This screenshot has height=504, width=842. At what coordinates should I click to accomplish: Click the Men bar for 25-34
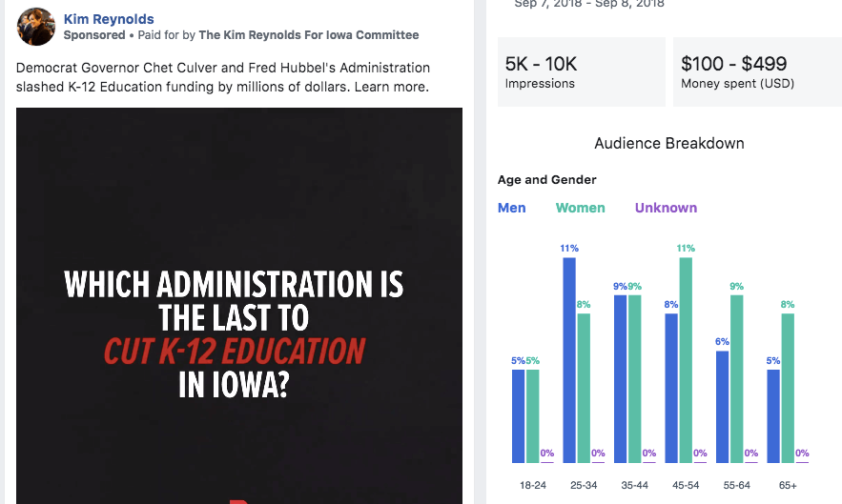[569, 360]
